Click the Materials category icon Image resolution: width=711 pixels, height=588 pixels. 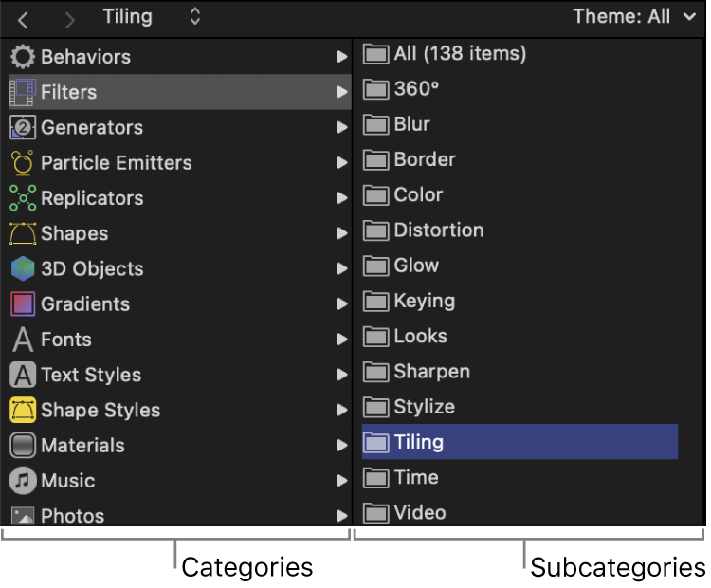[x=23, y=446]
